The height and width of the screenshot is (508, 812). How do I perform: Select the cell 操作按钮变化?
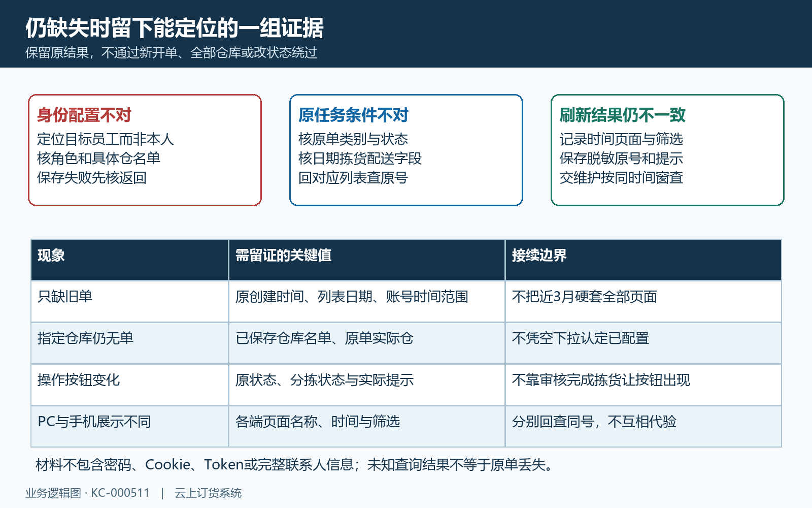tap(130, 385)
